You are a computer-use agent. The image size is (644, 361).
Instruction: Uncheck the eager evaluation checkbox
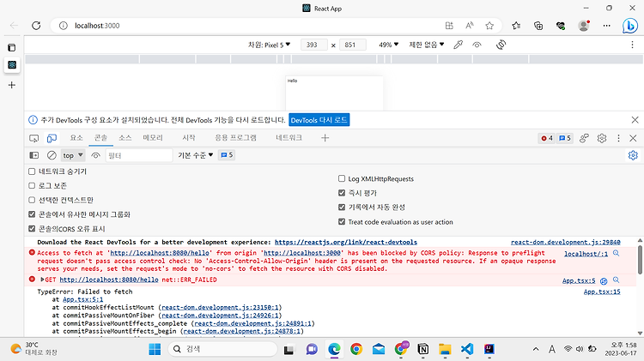click(342, 193)
